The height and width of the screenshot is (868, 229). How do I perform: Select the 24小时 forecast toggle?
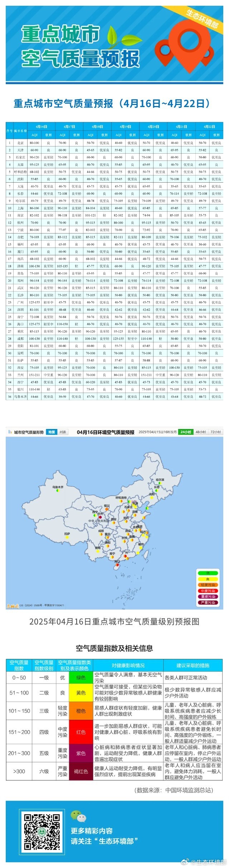[186, 432]
